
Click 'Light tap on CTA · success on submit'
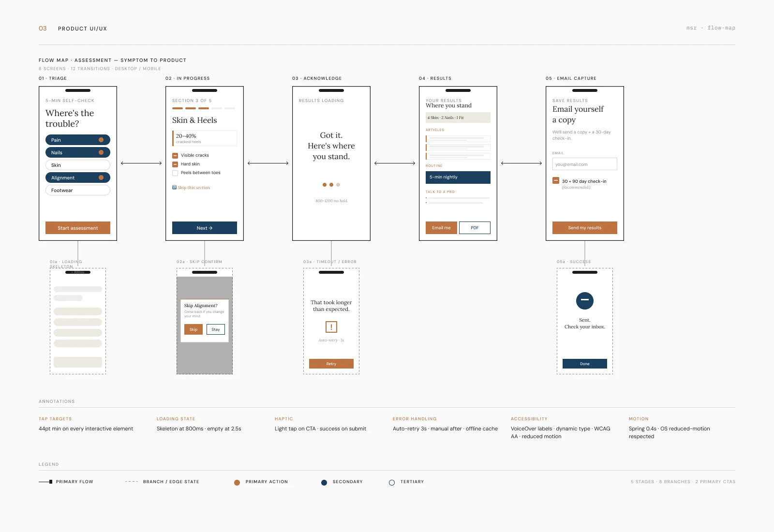[320, 429]
